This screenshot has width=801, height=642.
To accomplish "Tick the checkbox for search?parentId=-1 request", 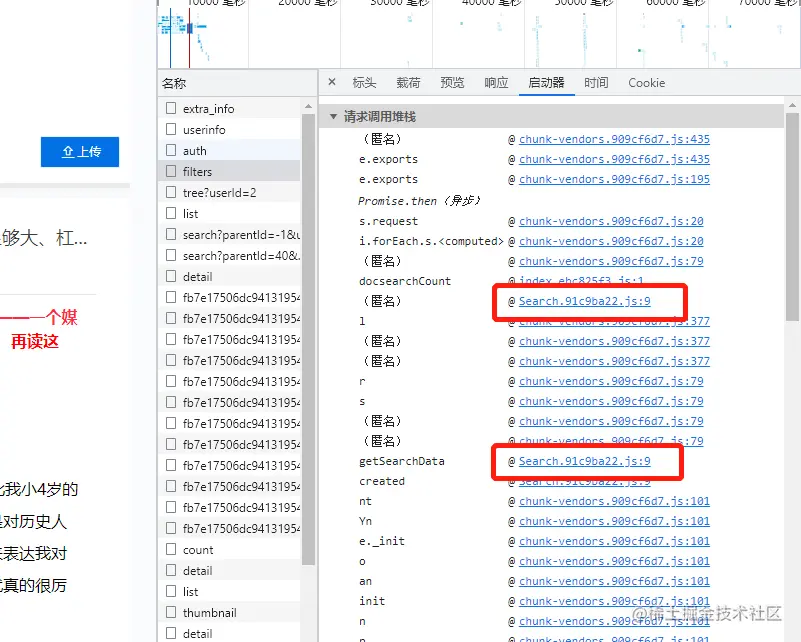I will point(171,234).
